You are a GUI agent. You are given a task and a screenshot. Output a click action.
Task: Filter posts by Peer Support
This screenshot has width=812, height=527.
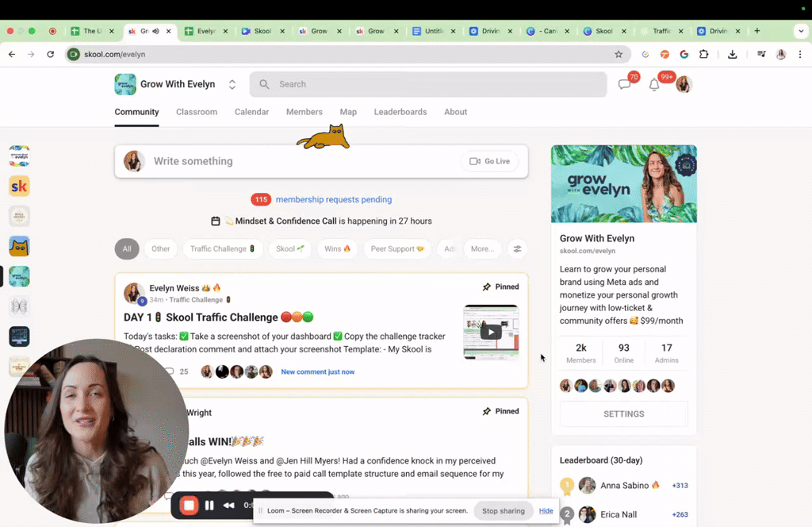click(397, 248)
